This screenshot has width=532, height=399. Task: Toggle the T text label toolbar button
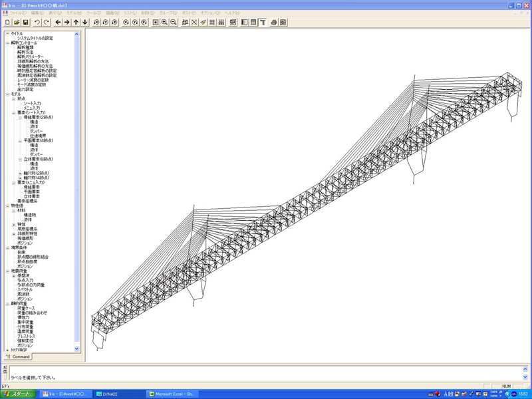click(263, 22)
